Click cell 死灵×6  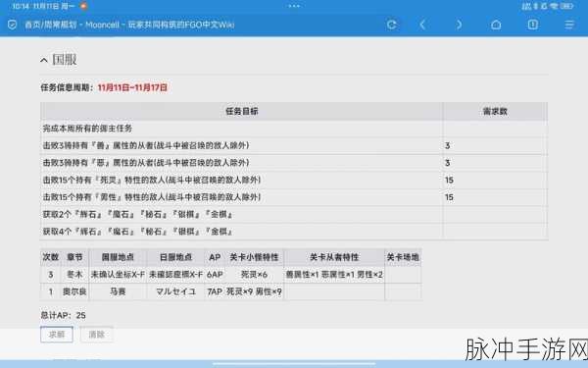tap(254, 275)
